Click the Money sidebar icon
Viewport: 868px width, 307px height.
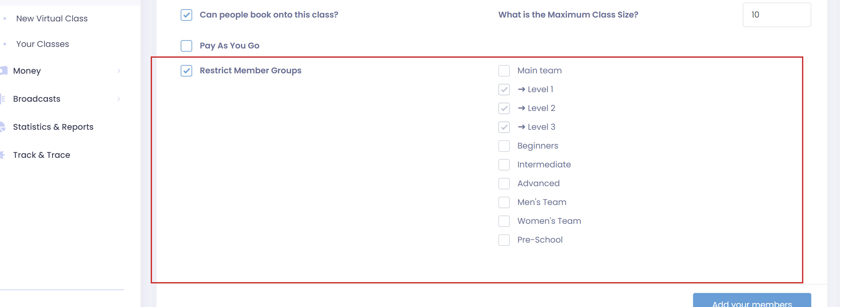[4, 70]
